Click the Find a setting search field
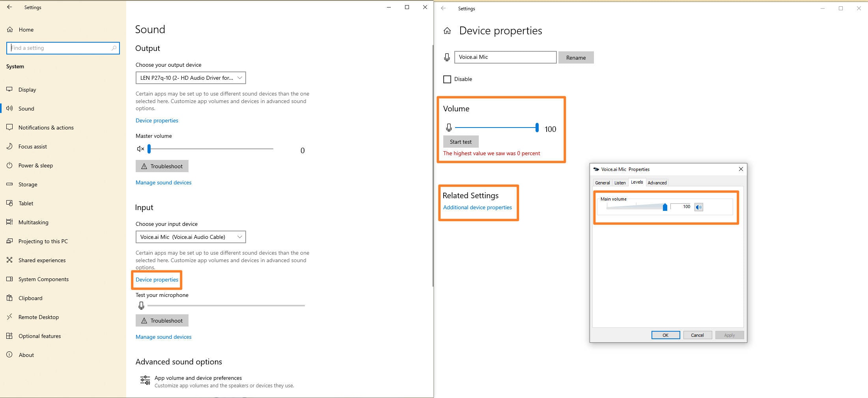 pyautogui.click(x=63, y=48)
